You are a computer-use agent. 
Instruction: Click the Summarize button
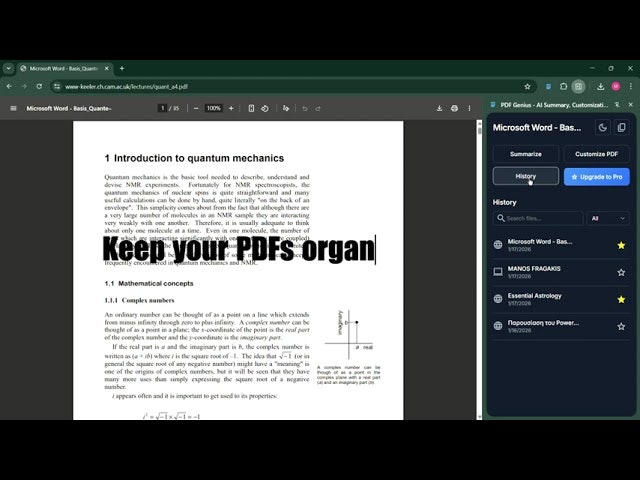coord(526,154)
